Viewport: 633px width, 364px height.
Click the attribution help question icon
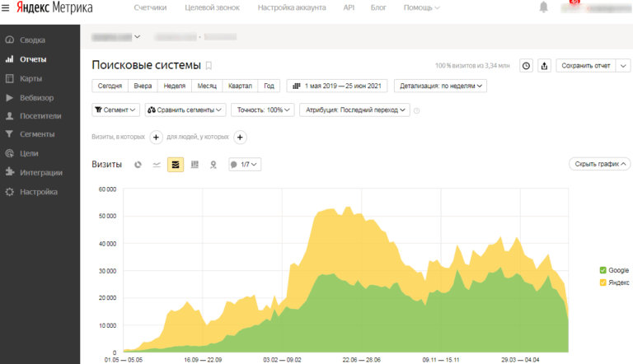pyautogui.click(x=416, y=110)
